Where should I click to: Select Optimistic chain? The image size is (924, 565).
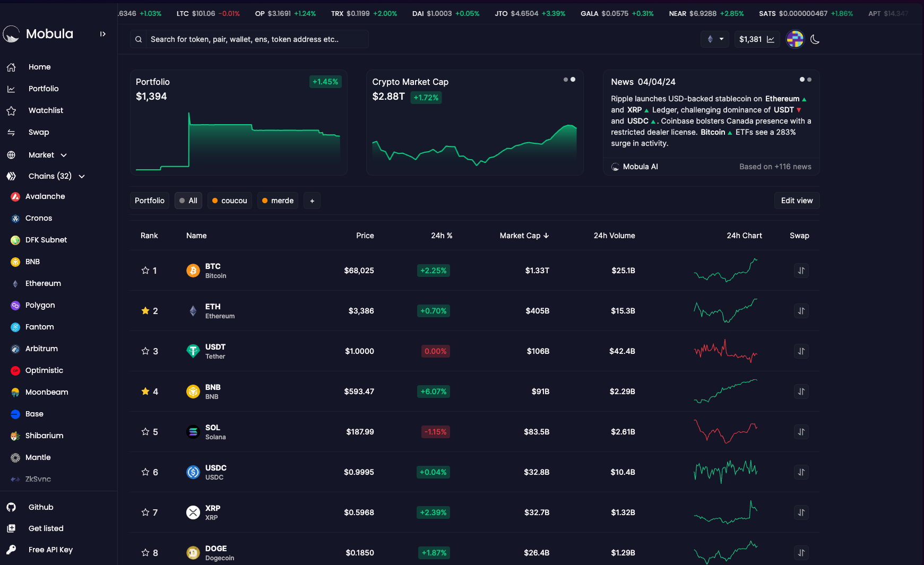click(x=44, y=370)
